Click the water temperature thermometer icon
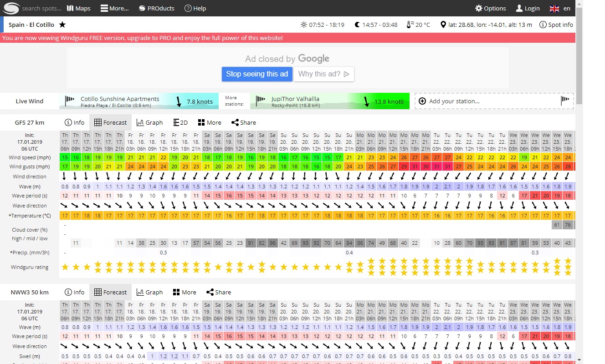This screenshot has width=605, height=364. (x=410, y=25)
